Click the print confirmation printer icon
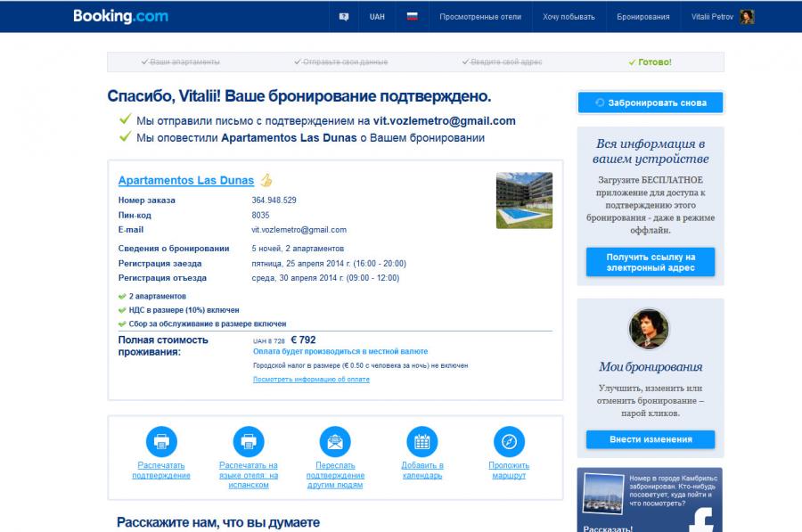This screenshot has height=532, width=802. [161, 442]
